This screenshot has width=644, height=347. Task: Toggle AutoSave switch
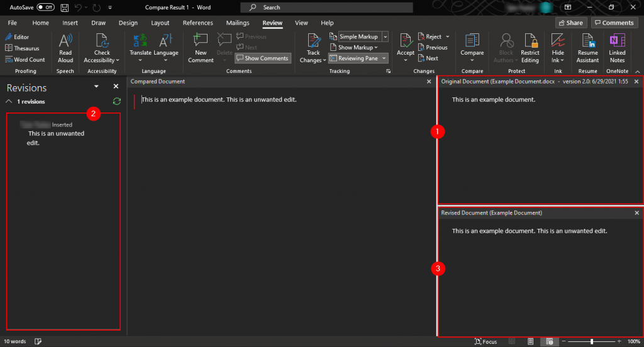pyautogui.click(x=45, y=8)
